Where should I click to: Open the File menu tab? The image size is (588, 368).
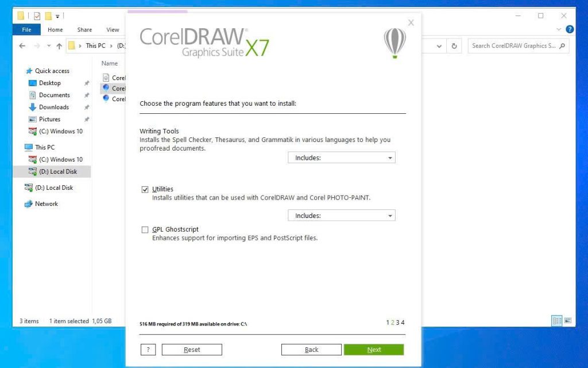26,30
